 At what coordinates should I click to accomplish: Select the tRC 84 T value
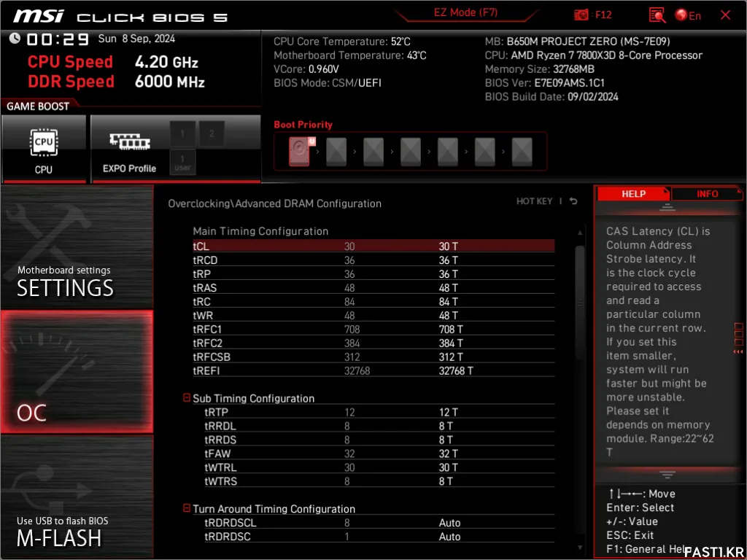pos(449,301)
